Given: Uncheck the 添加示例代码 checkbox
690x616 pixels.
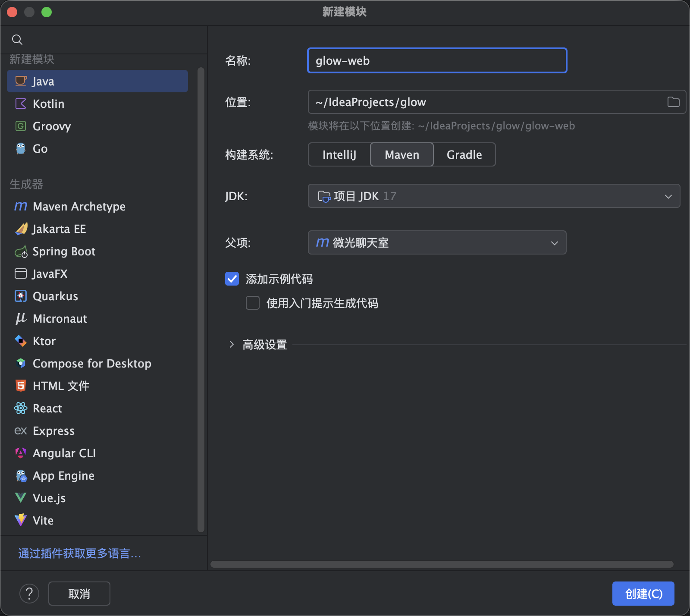Looking at the screenshot, I should (x=232, y=279).
